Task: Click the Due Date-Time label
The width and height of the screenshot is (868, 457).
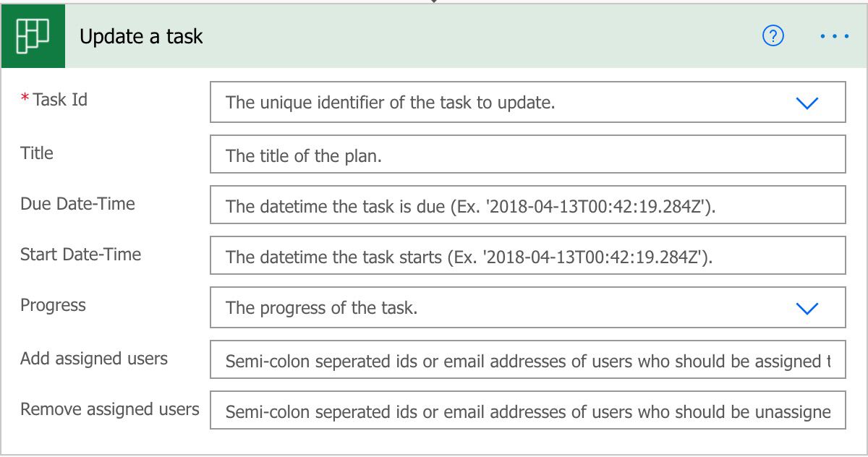Action: point(77,205)
